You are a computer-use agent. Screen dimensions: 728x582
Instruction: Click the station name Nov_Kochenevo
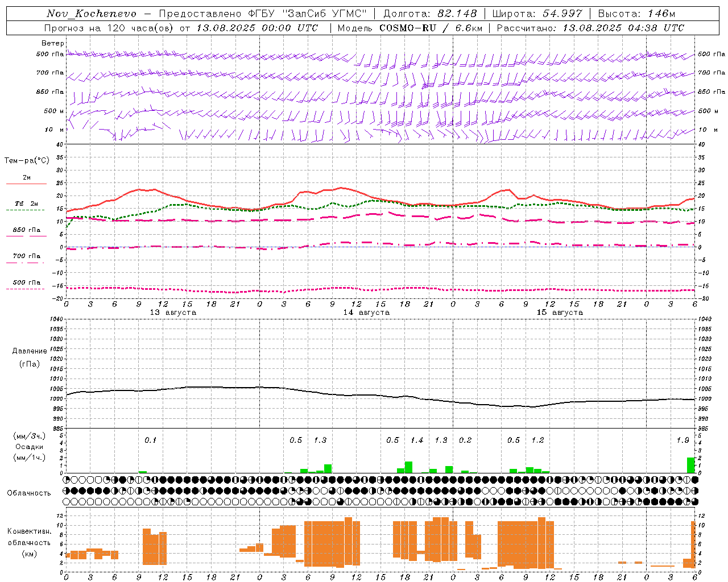92,14
